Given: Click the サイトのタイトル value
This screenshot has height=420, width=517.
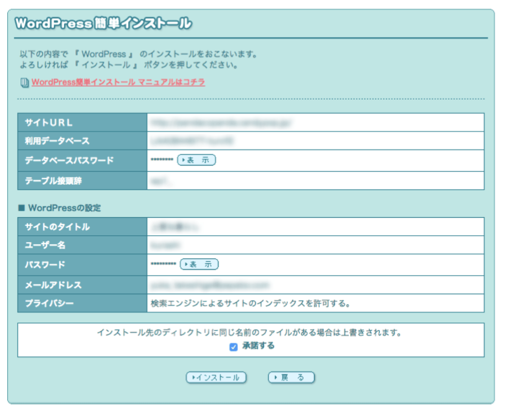Looking at the screenshot, I should [175, 227].
